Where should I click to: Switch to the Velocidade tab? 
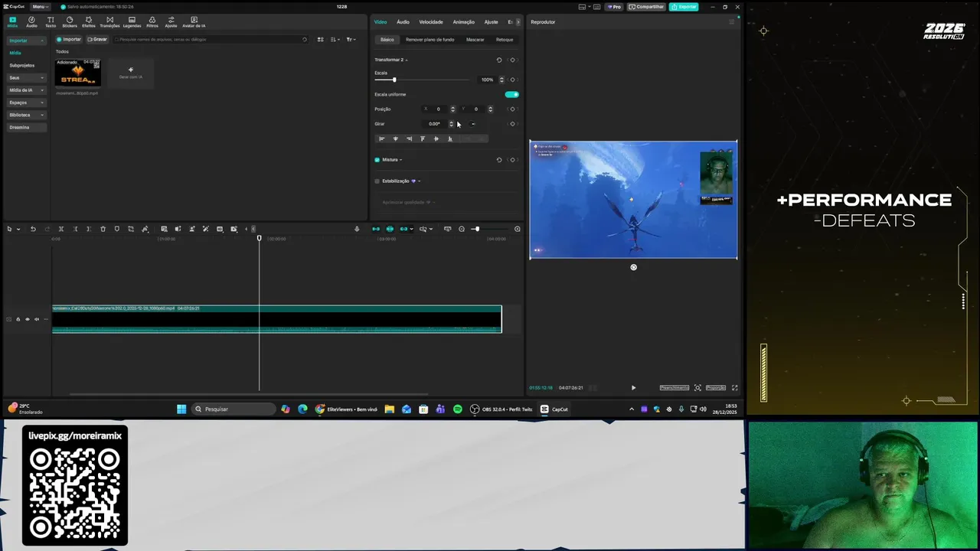pos(431,22)
